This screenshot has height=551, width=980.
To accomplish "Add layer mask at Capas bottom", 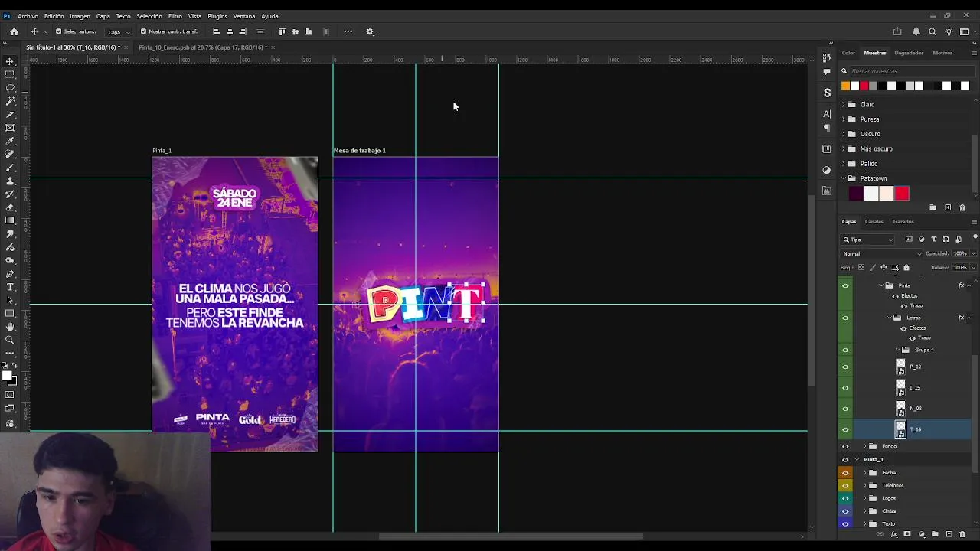I will (x=907, y=534).
